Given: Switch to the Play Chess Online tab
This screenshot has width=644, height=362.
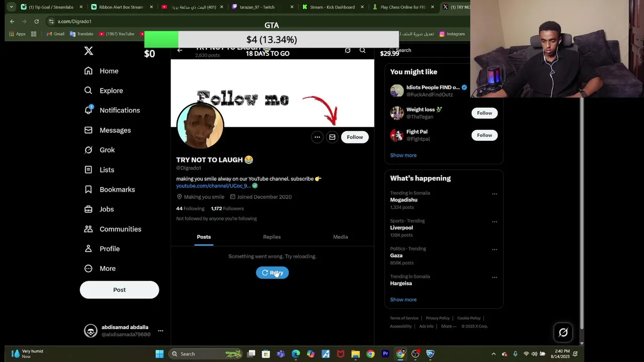Looking at the screenshot, I should (403, 7).
